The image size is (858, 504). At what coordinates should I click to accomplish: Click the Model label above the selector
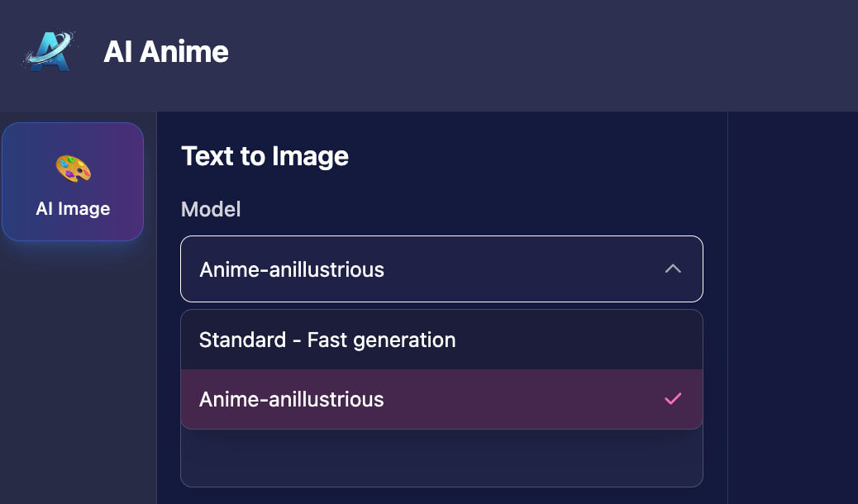click(211, 209)
